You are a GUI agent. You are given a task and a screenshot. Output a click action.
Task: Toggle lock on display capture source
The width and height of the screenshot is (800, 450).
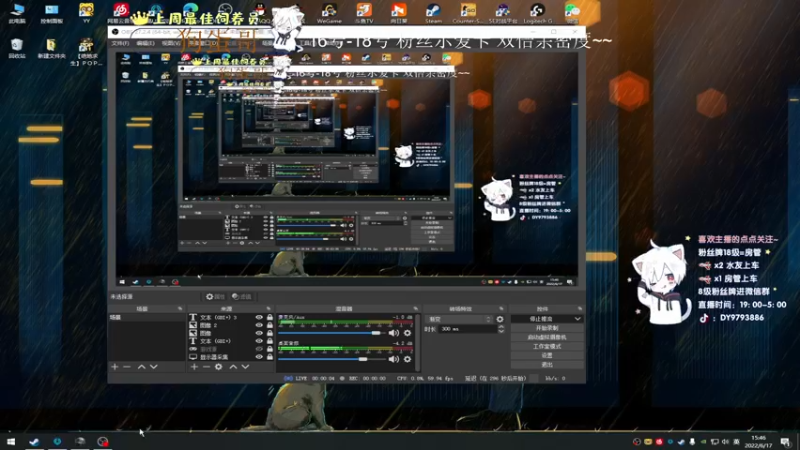point(270,357)
